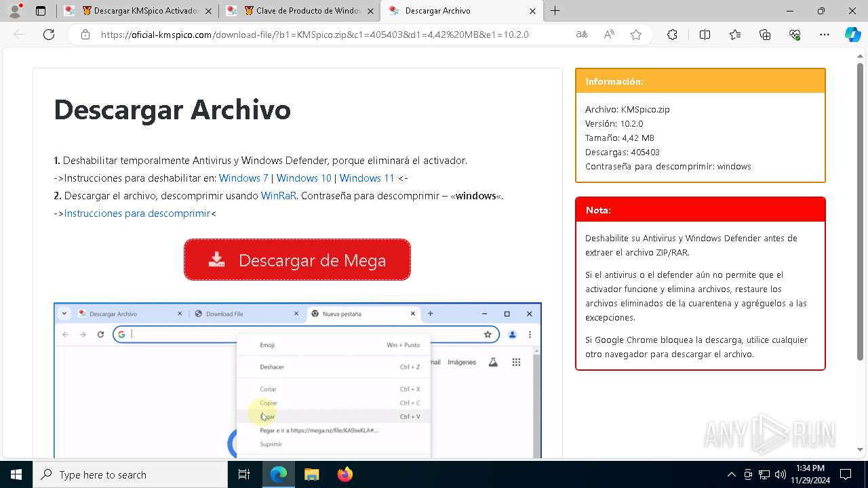
Task: Click the taskbar search box
Action: coord(130,474)
